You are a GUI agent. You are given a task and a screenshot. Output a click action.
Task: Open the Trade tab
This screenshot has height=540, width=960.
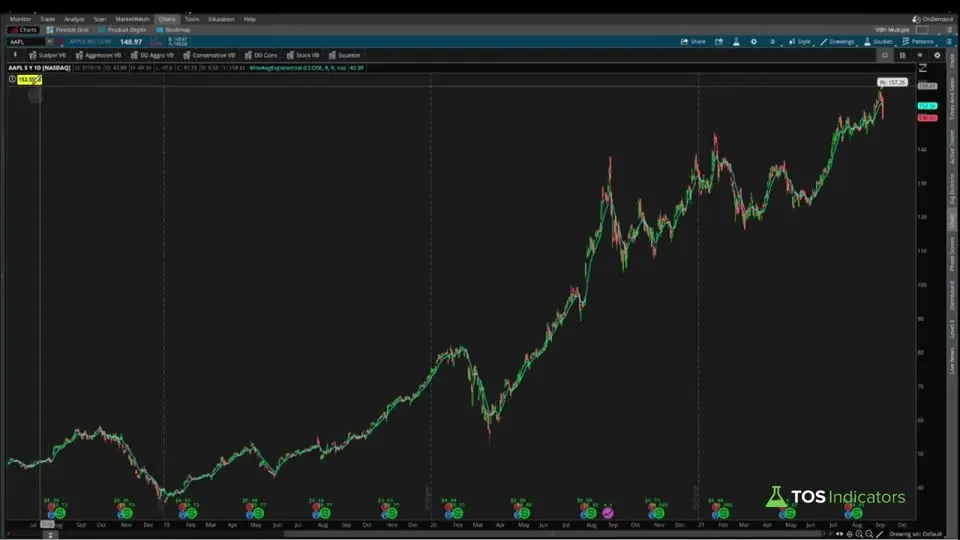coord(47,19)
